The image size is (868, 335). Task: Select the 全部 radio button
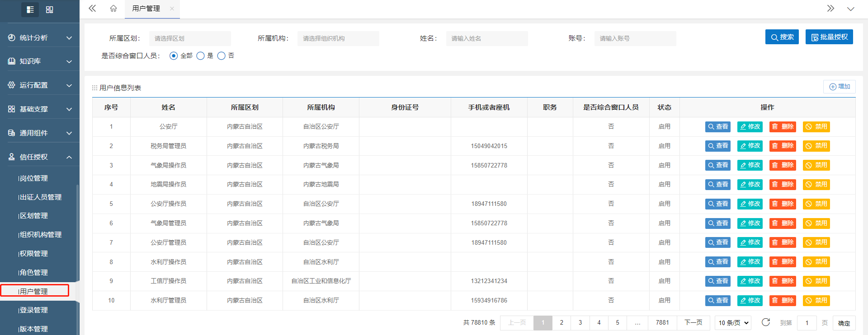[174, 56]
